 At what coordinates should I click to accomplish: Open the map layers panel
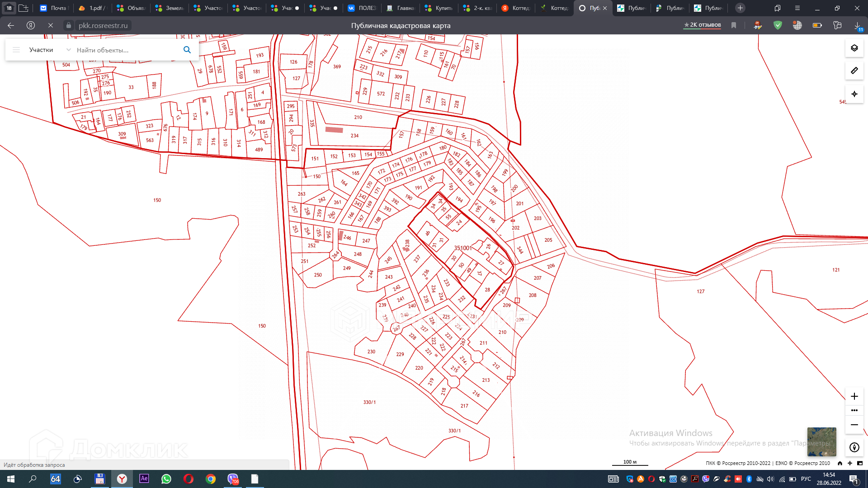pyautogui.click(x=854, y=48)
